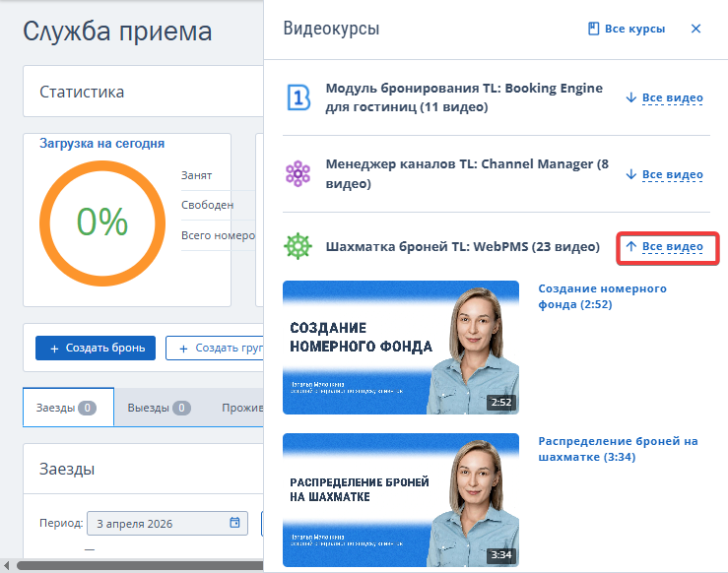
Task: Select Шахматка броней TL: WebPMS course title
Action: pos(462,246)
